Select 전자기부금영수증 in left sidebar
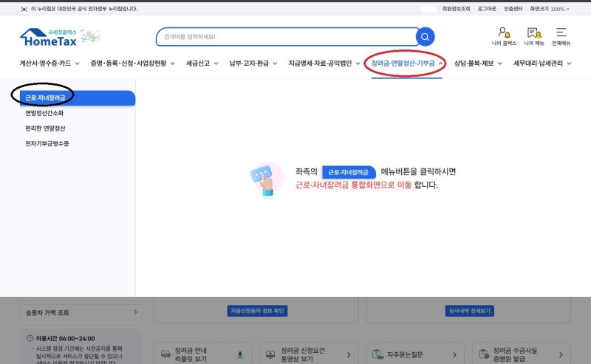 [47, 143]
